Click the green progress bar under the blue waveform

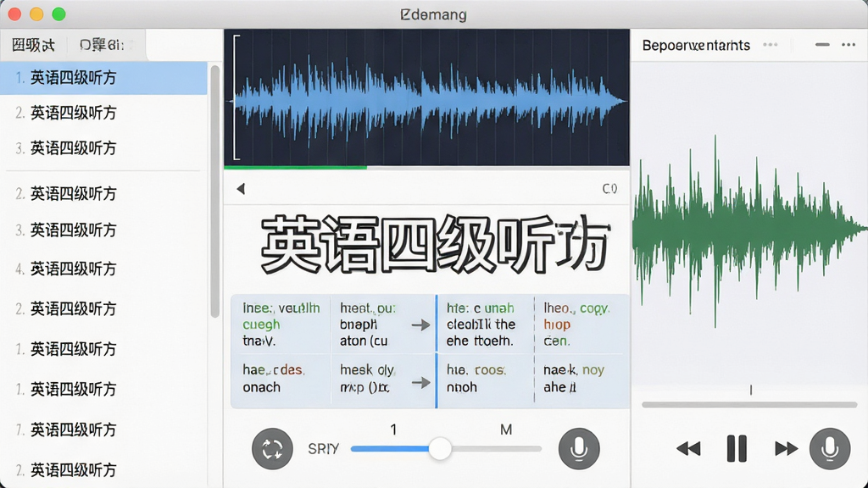point(295,167)
